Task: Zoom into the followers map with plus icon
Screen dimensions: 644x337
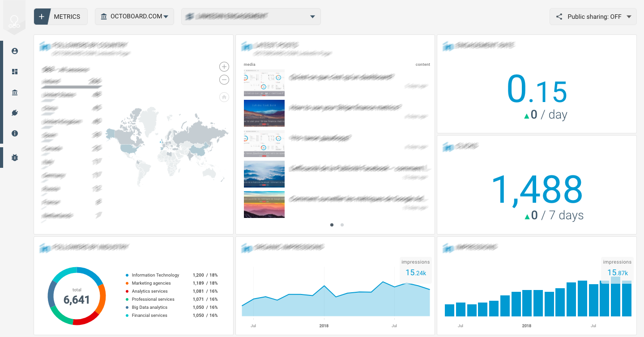Action: [x=224, y=66]
